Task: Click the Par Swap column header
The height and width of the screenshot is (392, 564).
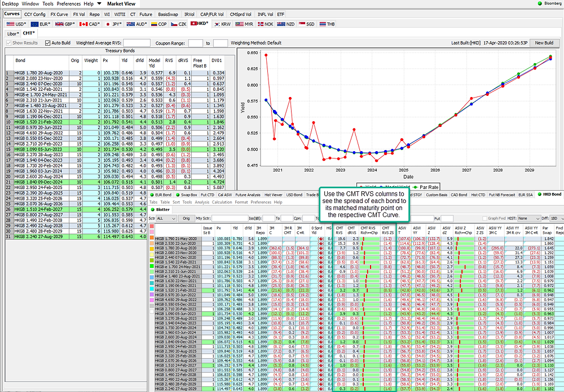Action: point(548,230)
